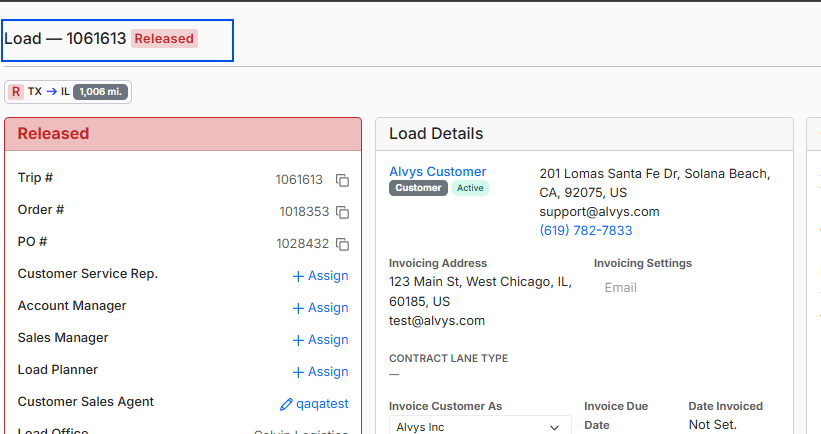
Task: Assign a Sales Manager
Action: click(320, 340)
